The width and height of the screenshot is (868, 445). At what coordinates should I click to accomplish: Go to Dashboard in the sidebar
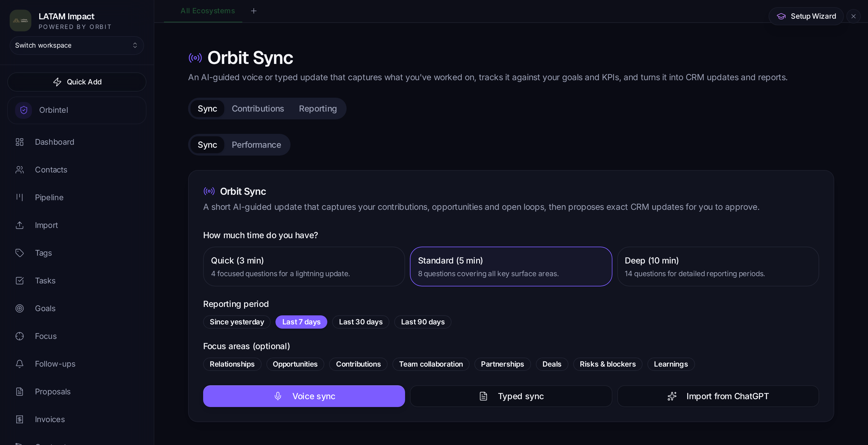[77, 142]
